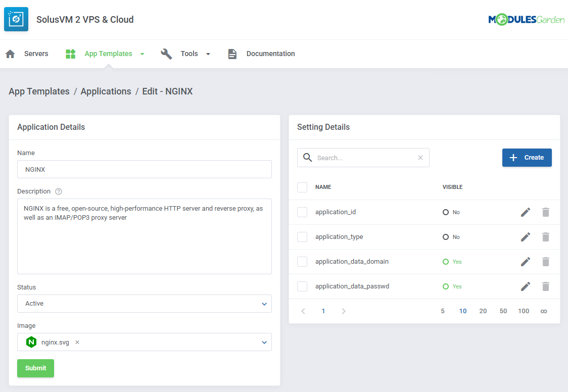
Task: Click the Tools wrench icon
Action: pyautogui.click(x=166, y=54)
